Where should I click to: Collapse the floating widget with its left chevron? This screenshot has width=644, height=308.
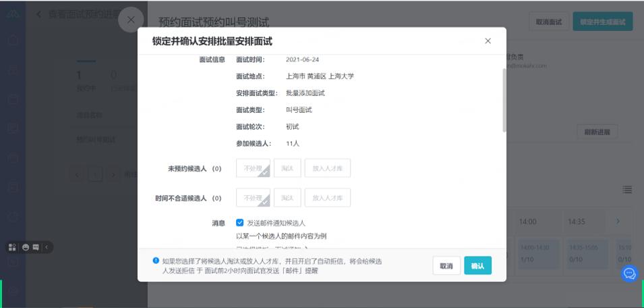point(47,247)
